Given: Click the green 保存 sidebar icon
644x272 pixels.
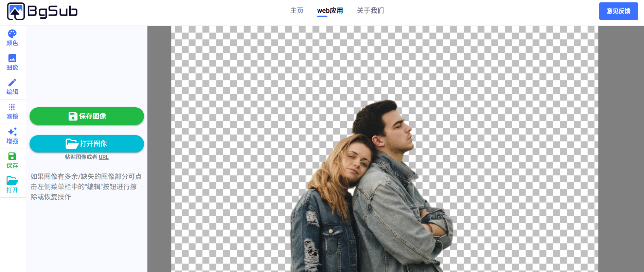Looking at the screenshot, I should tap(13, 161).
